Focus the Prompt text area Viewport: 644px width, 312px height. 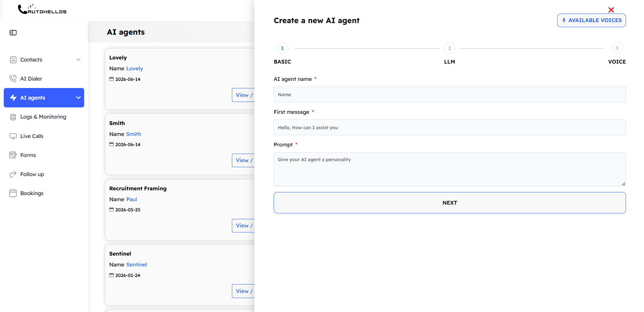click(x=450, y=169)
